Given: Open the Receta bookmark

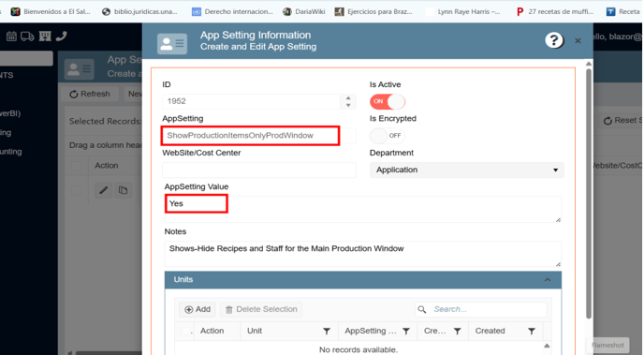Looking at the screenshot, I should pos(623,12).
